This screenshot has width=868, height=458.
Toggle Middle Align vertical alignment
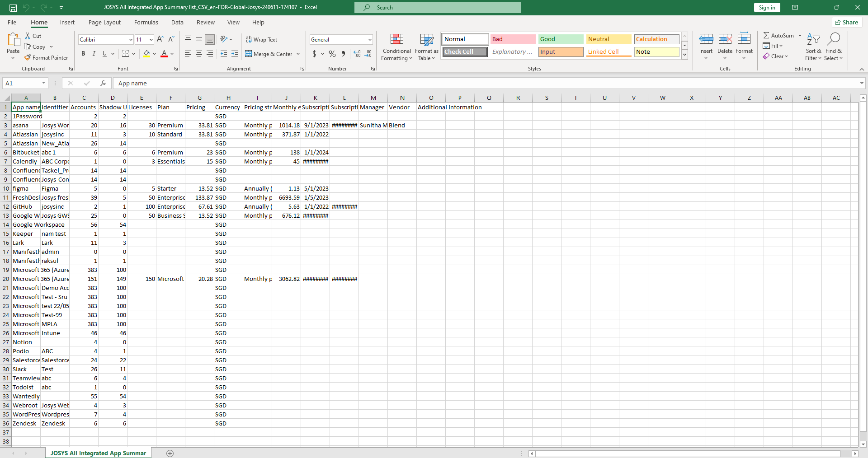[x=199, y=39]
